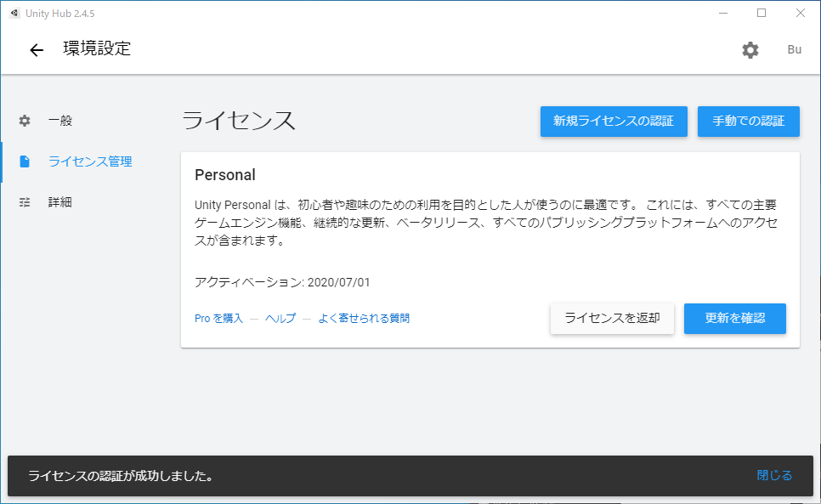Image resolution: width=821 pixels, height=504 pixels.
Task: Open the Bu account menu
Action: tap(794, 50)
